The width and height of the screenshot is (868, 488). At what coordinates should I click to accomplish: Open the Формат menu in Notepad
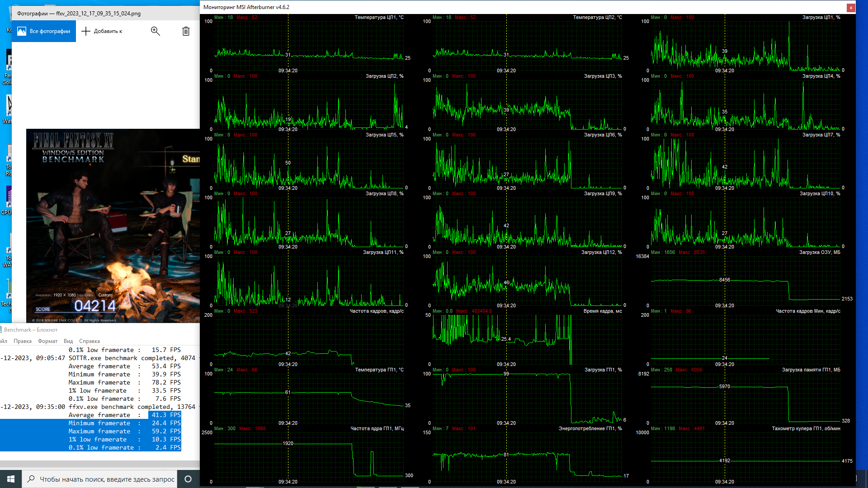pos(47,341)
